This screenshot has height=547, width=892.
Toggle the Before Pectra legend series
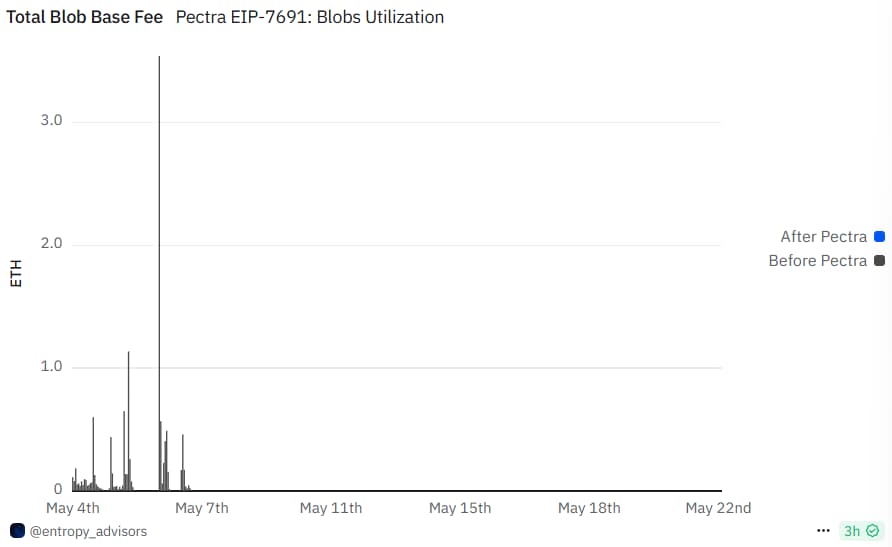click(x=817, y=261)
